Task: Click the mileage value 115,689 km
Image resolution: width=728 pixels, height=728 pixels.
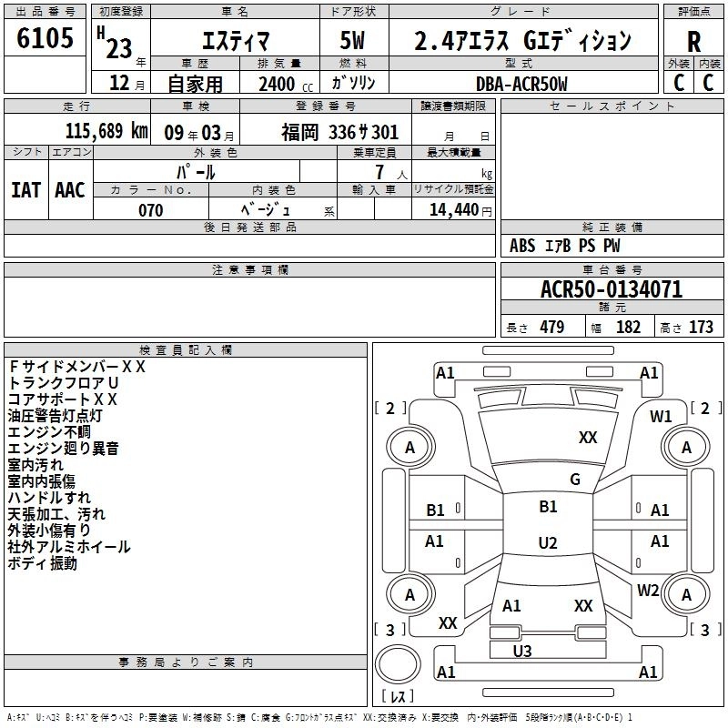Action: point(106,131)
